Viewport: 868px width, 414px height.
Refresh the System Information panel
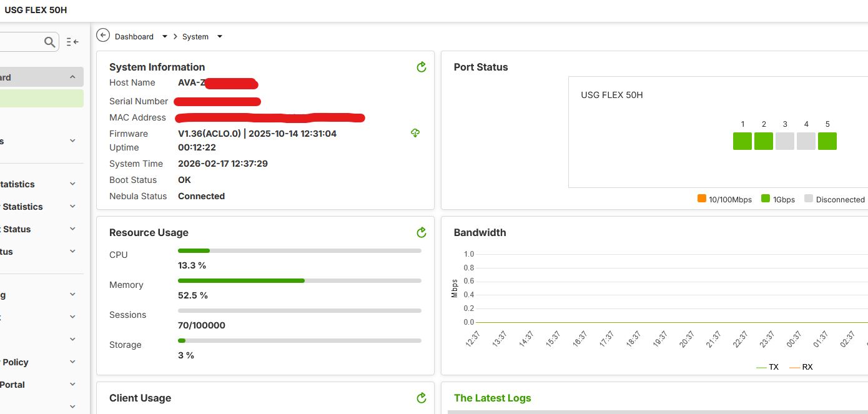pos(422,67)
